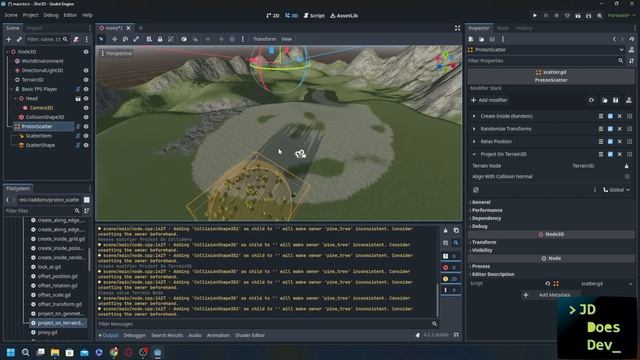Clear output log with broom icon
The image size is (640, 360).
445,231
